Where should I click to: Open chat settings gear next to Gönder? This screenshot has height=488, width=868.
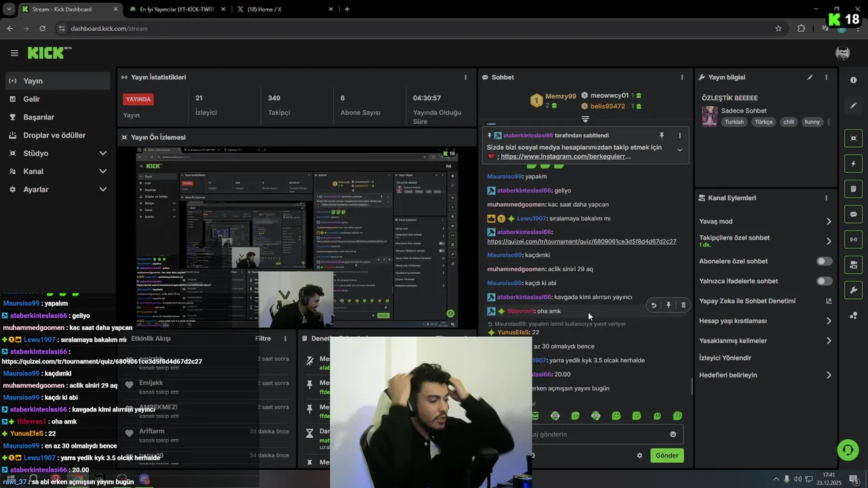[x=639, y=455]
